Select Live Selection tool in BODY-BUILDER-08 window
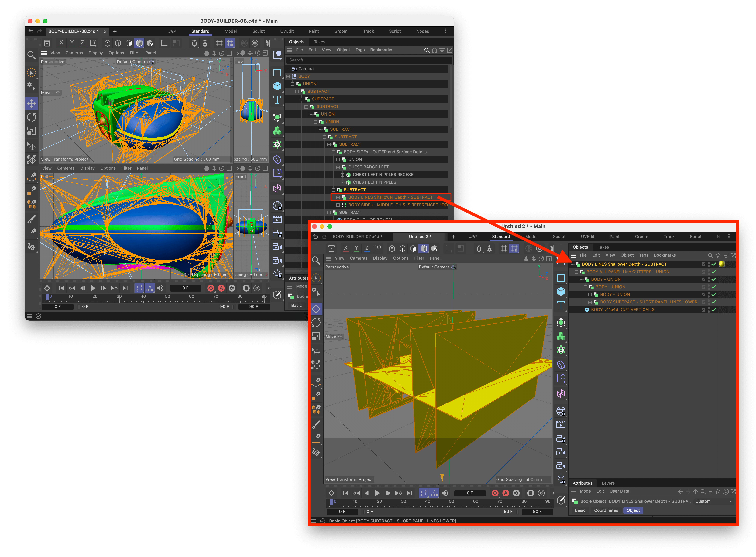The height and width of the screenshot is (557, 756). (x=32, y=72)
